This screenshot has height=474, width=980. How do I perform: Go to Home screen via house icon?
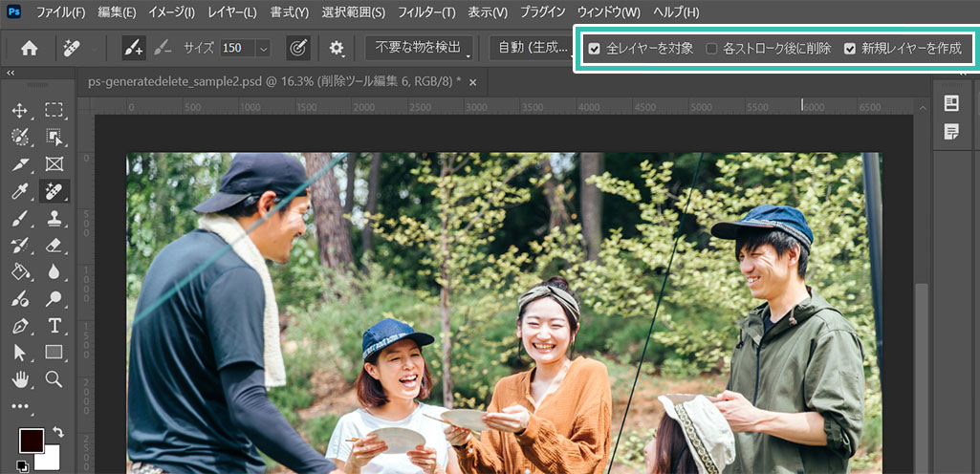click(x=30, y=48)
